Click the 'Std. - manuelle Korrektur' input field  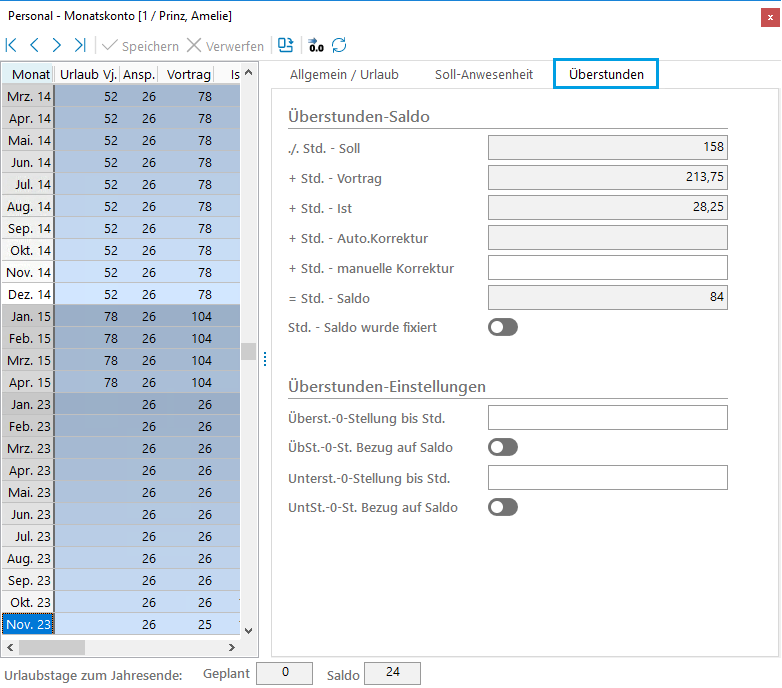[607, 268]
